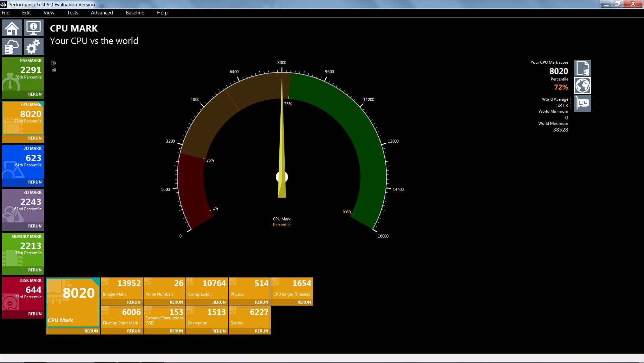Click the world comparison globe icon
644x363 pixels.
pyautogui.click(x=583, y=86)
